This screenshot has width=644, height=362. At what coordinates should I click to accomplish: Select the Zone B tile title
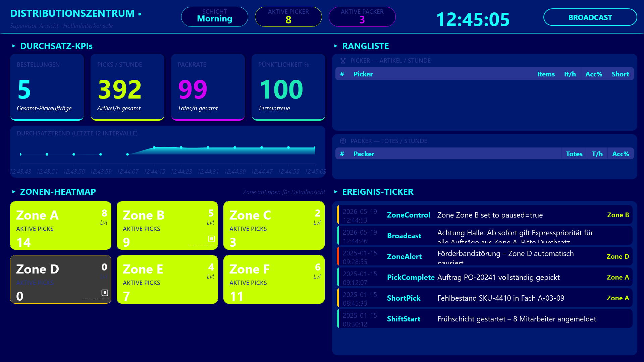[x=144, y=215]
